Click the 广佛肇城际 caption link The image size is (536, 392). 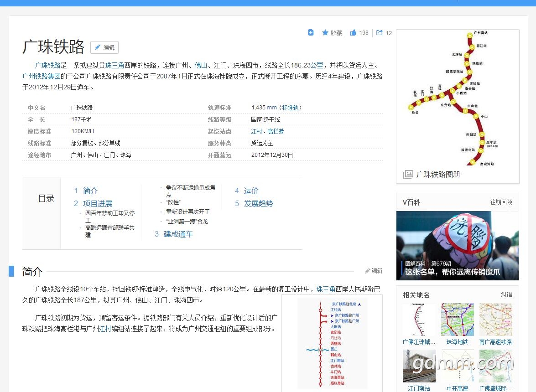pyautogui.click(x=495, y=388)
